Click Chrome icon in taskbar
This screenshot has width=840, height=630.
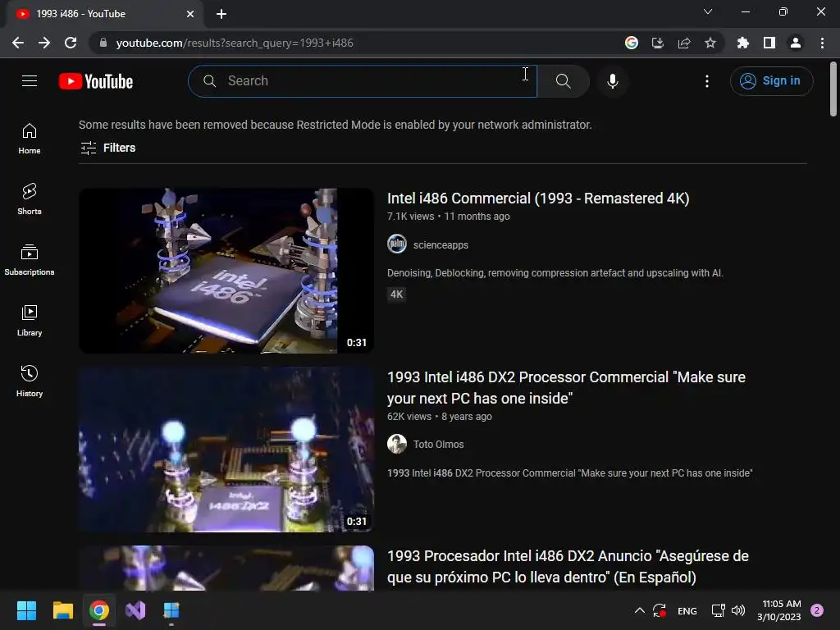pyautogui.click(x=99, y=610)
